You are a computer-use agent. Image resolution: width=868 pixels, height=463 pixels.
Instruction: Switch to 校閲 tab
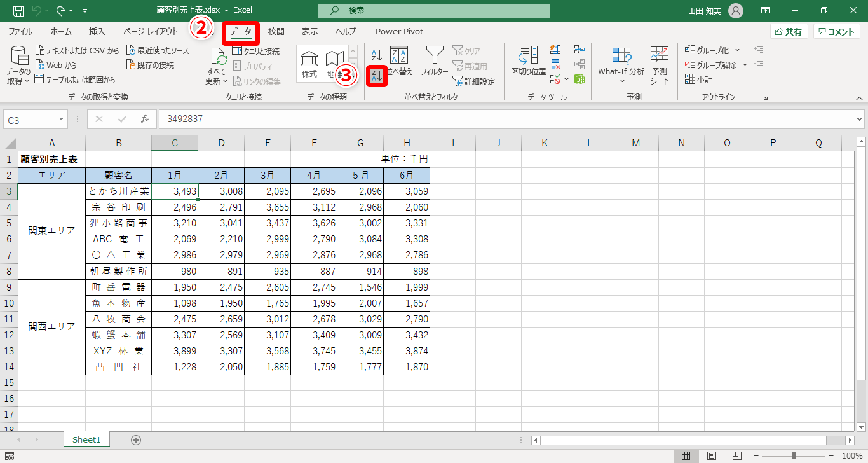pos(276,31)
